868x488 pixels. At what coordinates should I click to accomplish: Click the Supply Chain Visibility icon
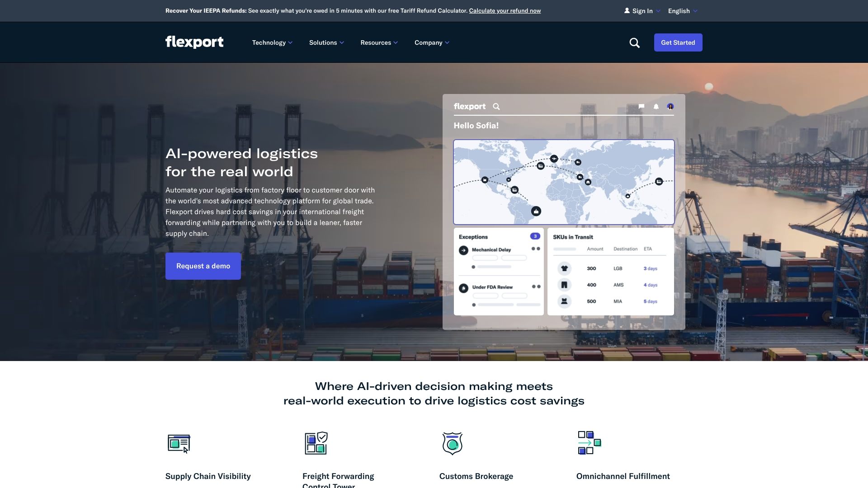click(179, 443)
